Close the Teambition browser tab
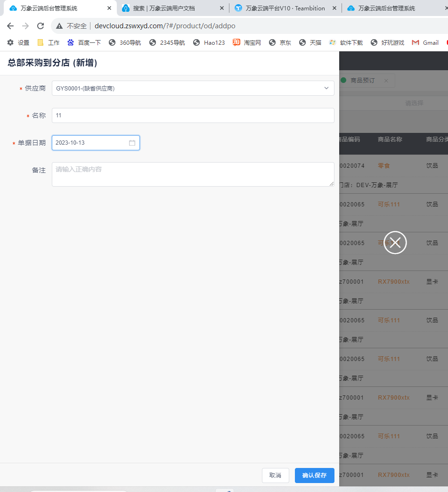 tap(334, 8)
